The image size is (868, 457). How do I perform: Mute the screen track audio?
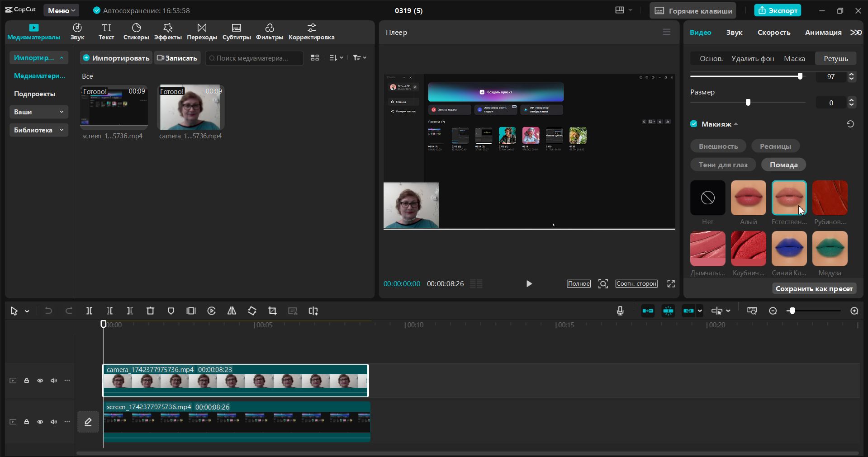(x=54, y=422)
